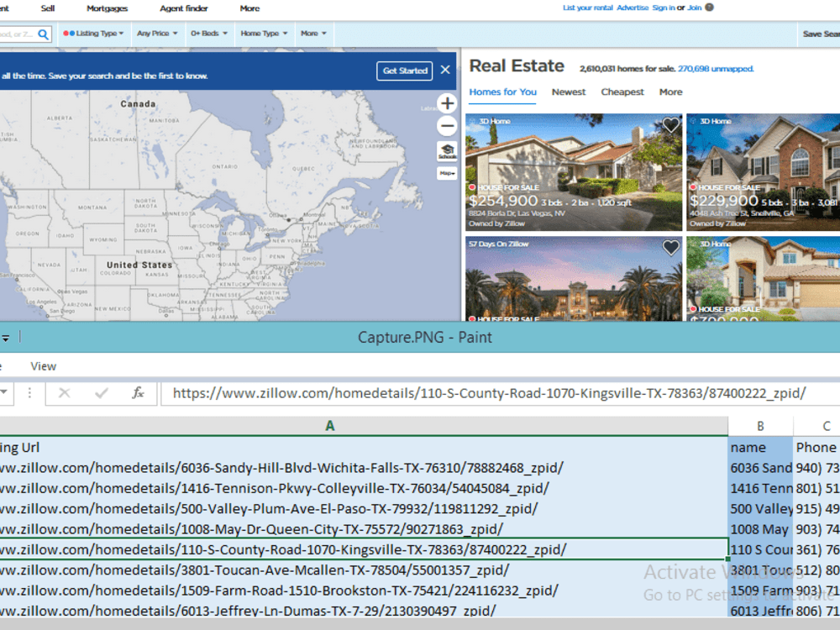Click the Zillow search magnifier icon

point(43,34)
